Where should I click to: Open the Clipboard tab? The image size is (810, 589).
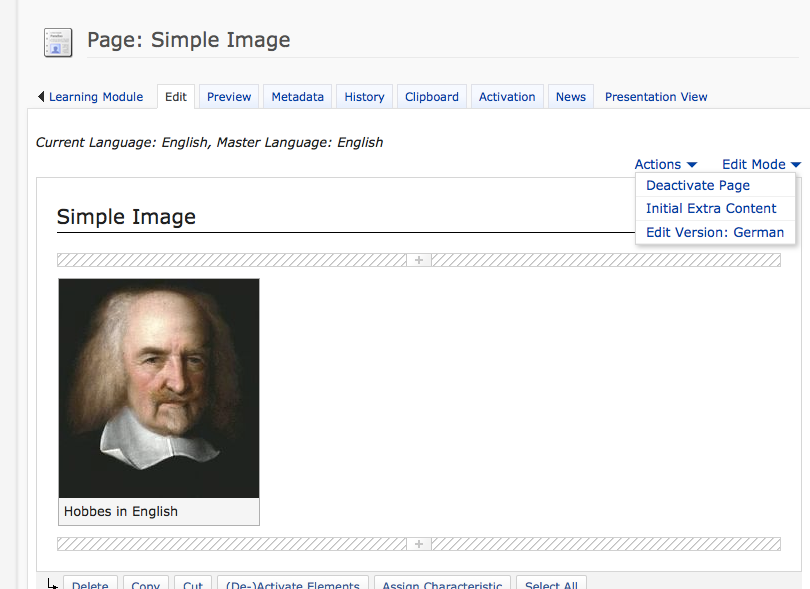[432, 97]
